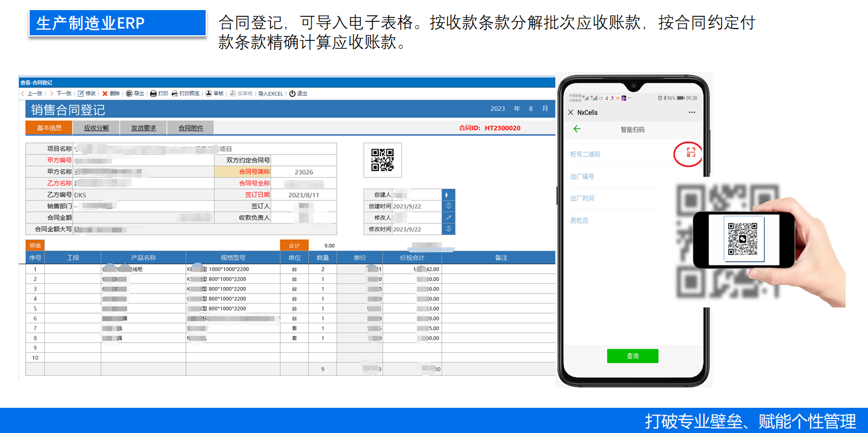This screenshot has height=433, width=868.
Task: Click the contract ID HT2300020
Action: (502, 128)
